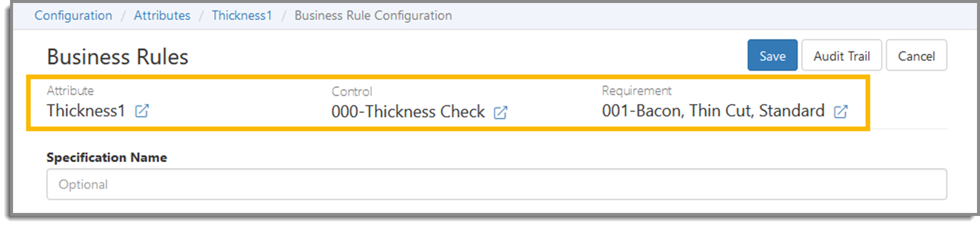The width and height of the screenshot is (980, 226).
Task: Navigate to Attributes breadcrumb link
Action: click(162, 16)
